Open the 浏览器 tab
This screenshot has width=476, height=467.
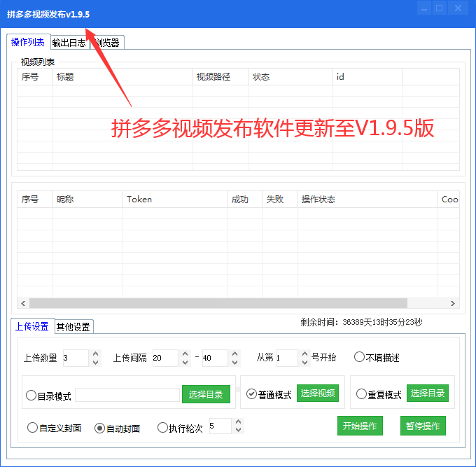pyautogui.click(x=107, y=43)
